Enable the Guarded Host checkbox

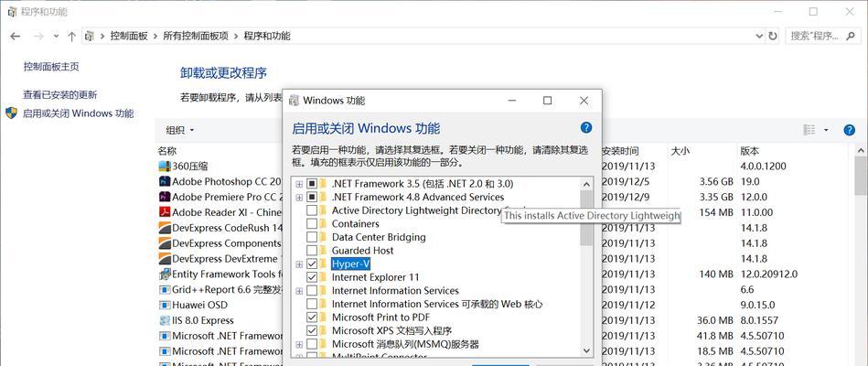312,251
